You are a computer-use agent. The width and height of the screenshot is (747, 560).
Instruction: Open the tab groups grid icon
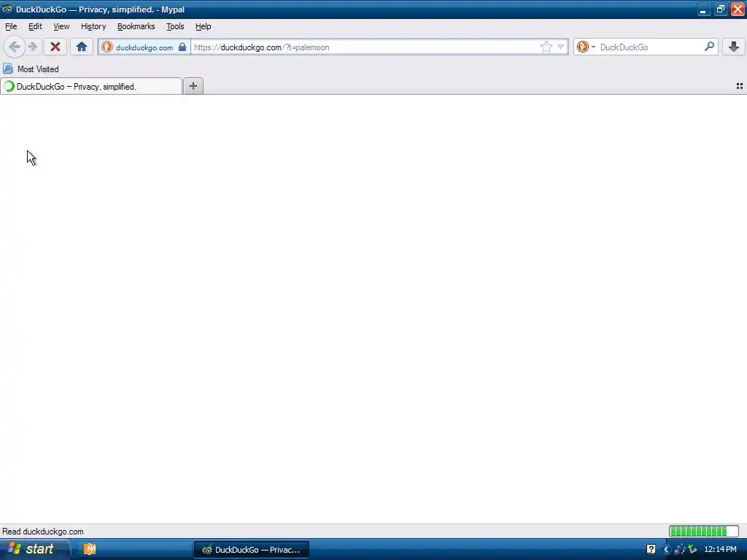(740, 86)
